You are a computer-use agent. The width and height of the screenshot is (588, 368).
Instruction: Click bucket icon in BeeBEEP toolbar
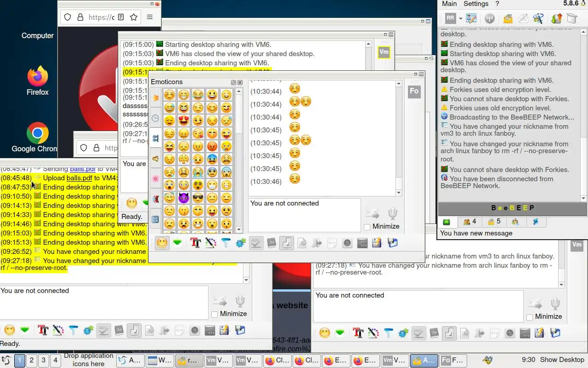(x=571, y=18)
